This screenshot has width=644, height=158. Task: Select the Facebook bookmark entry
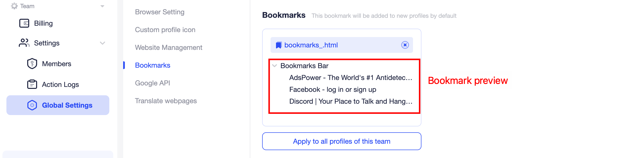tap(332, 89)
